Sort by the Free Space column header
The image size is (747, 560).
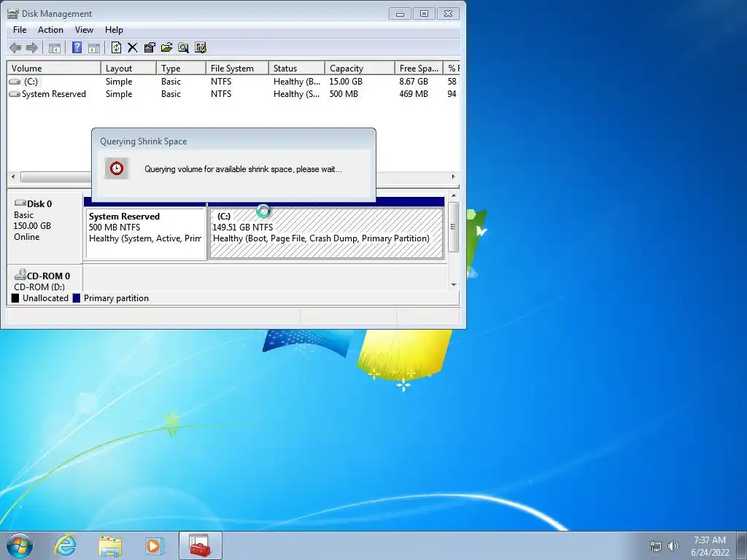point(419,68)
